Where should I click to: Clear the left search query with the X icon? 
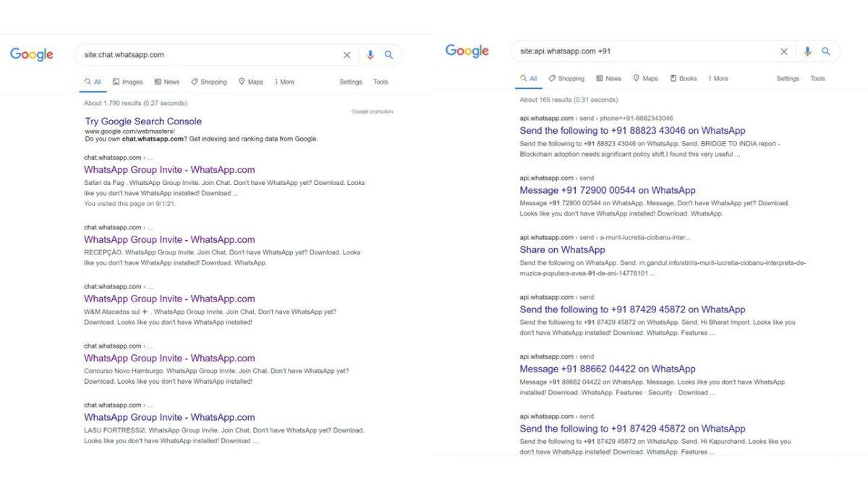(346, 54)
